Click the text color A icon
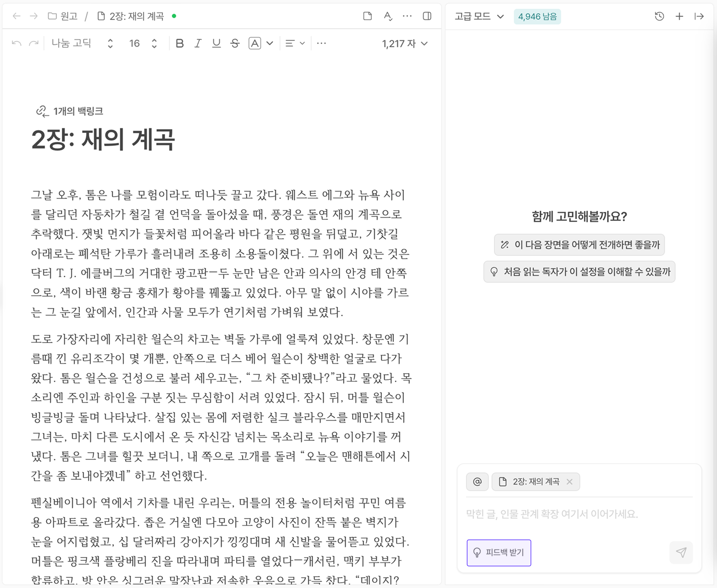The width and height of the screenshot is (717, 588). point(255,44)
